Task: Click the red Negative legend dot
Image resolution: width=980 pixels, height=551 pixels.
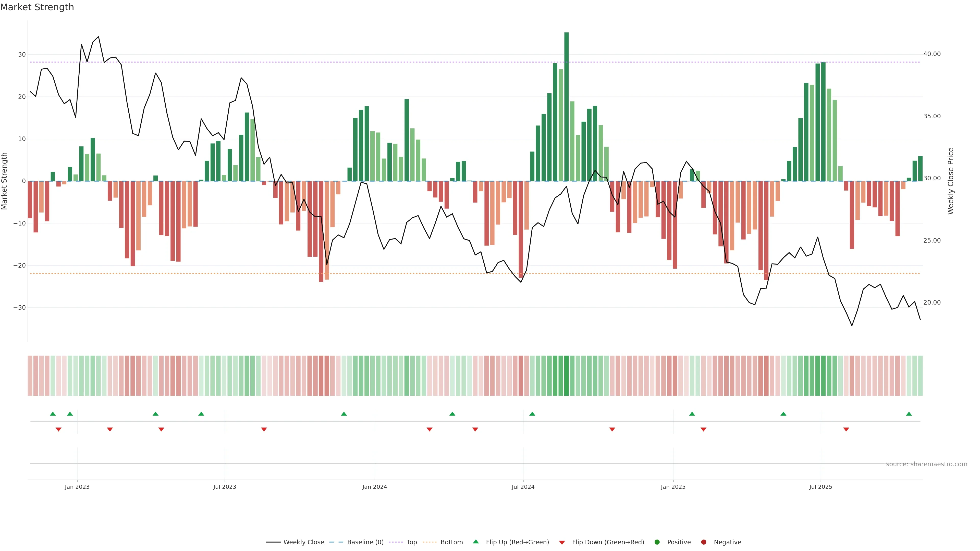Action: (703, 542)
